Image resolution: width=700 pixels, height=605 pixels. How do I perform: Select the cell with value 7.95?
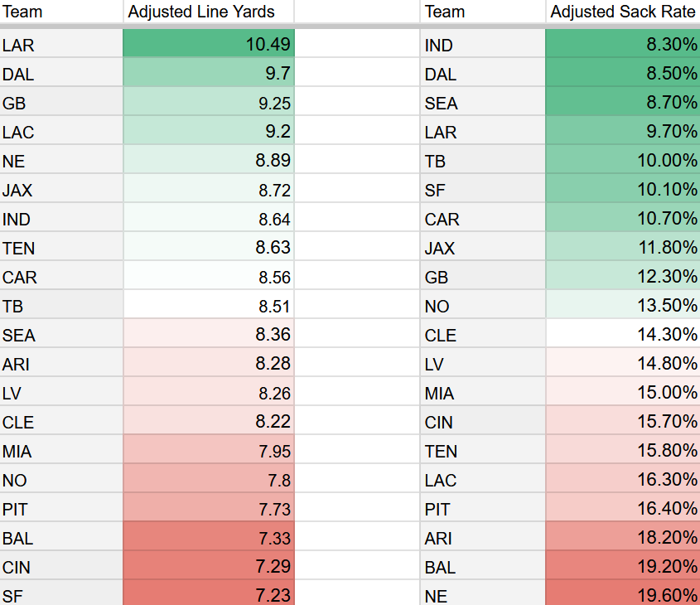pyautogui.click(x=208, y=451)
